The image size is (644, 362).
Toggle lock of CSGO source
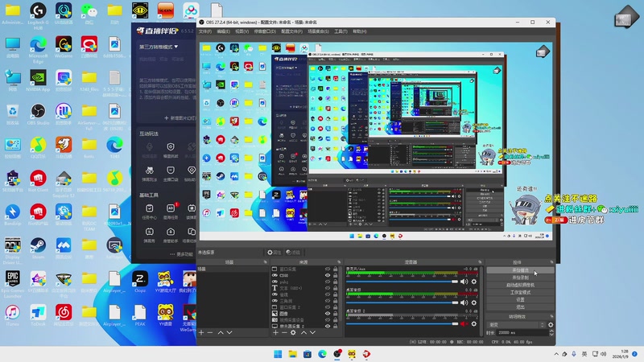335,275
